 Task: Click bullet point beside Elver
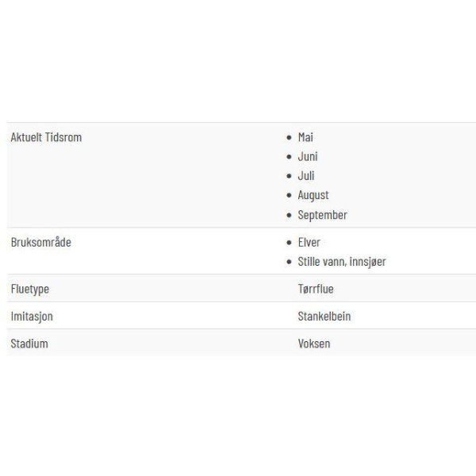pos(289,243)
